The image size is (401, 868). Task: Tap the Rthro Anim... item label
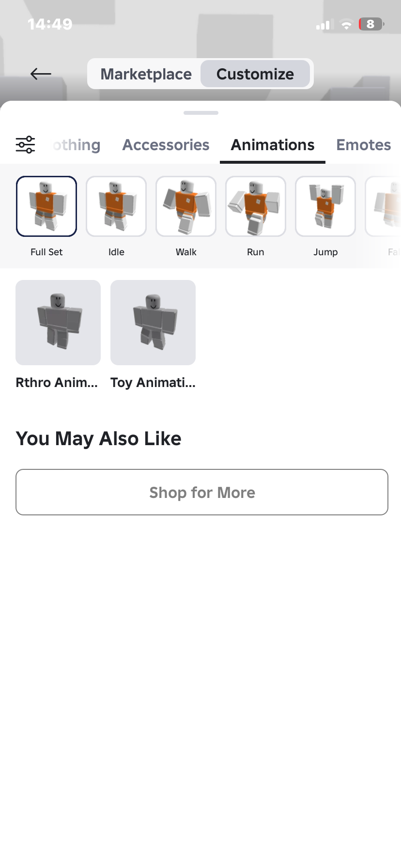click(x=57, y=383)
